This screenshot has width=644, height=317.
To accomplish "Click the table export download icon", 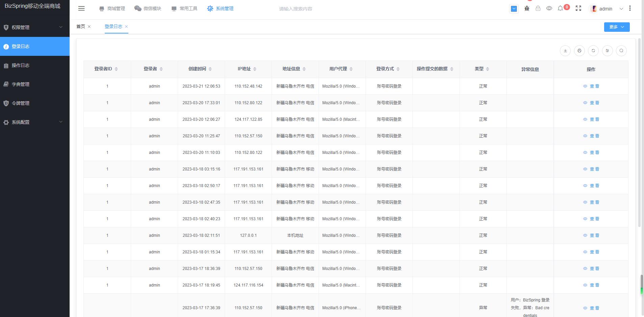I will pos(565,51).
